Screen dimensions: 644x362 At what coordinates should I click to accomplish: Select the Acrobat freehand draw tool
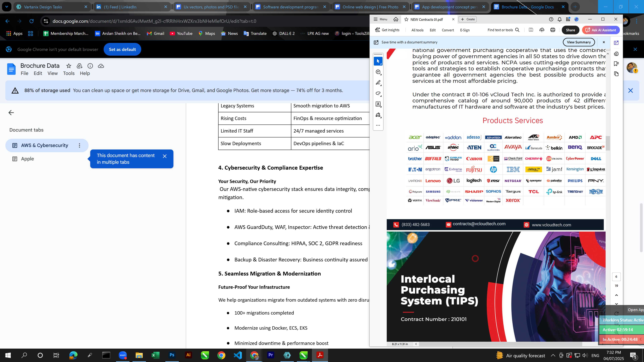tap(378, 94)
